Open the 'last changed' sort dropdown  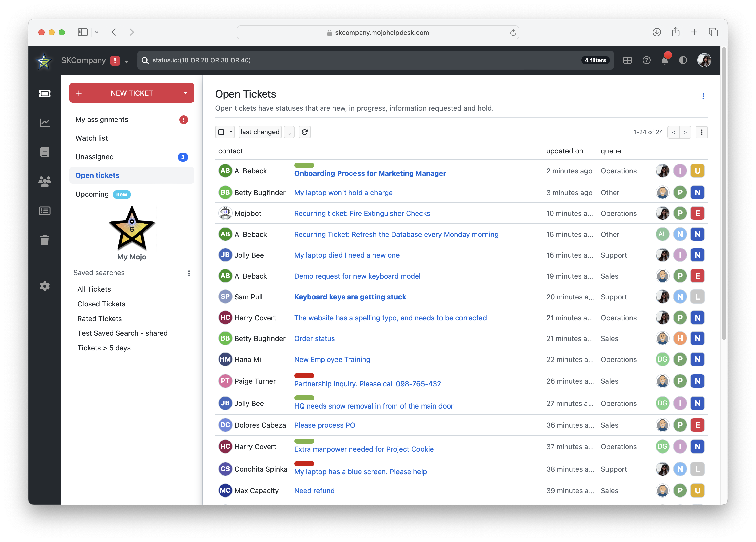(260, 132)
